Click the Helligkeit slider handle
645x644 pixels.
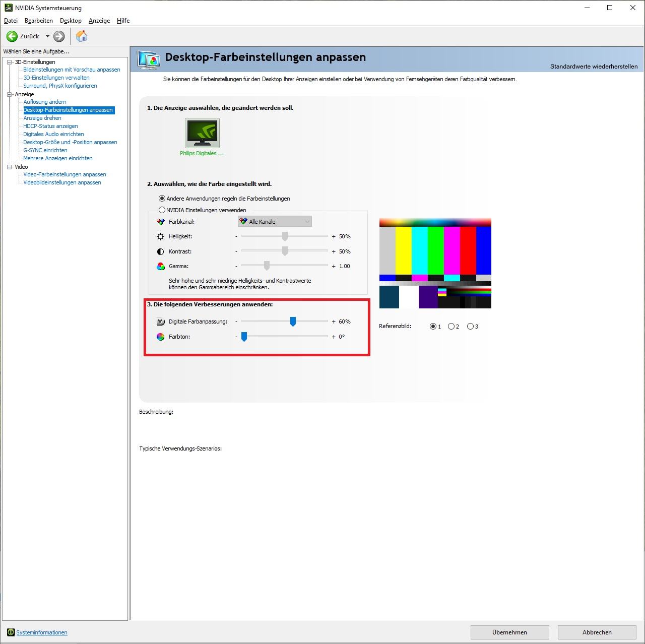point(285,236)
